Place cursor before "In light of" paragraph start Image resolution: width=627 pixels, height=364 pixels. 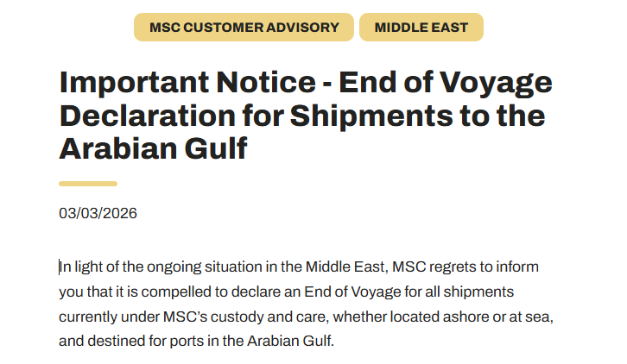click(x=60, y=267)
